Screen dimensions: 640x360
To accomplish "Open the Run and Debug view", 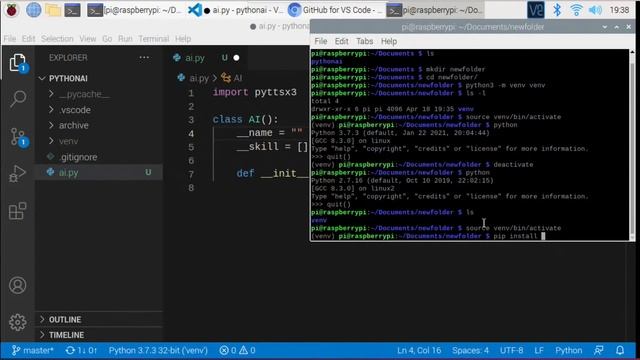I will click(x=18, y=173).
